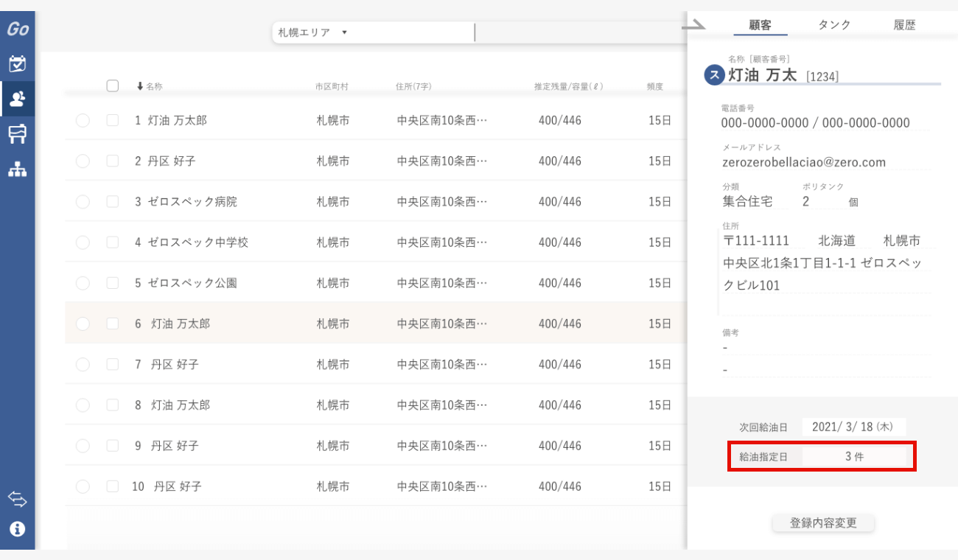958x560 pixels.
Task: Click the ポリタンク count value 2
Action: [805, 201]
